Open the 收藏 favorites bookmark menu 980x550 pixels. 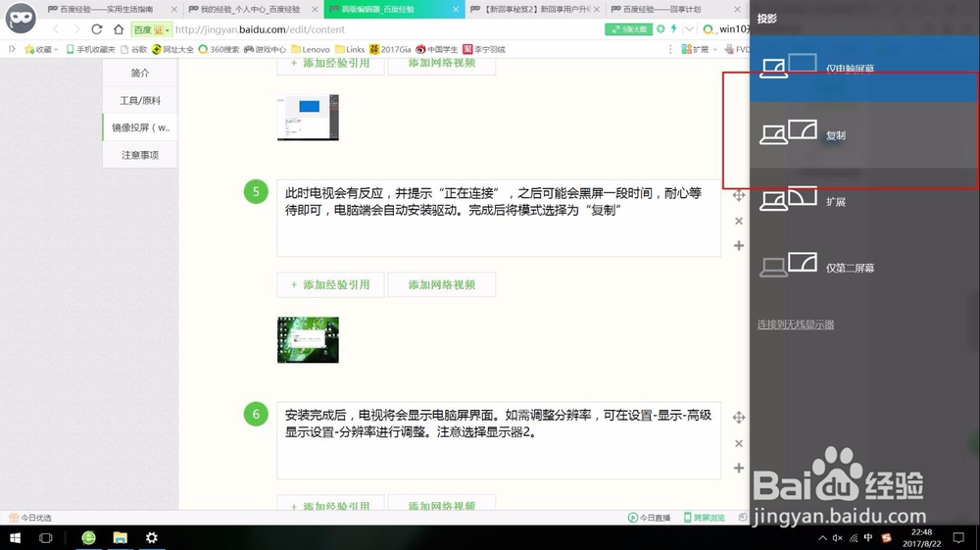coord(41,49)
